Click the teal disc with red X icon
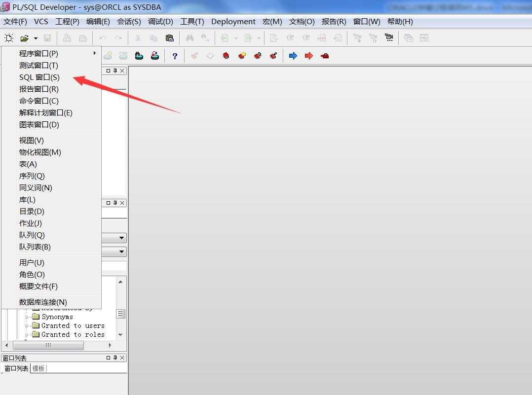Viewport: 532px width, 395px height. pos(155,56)
